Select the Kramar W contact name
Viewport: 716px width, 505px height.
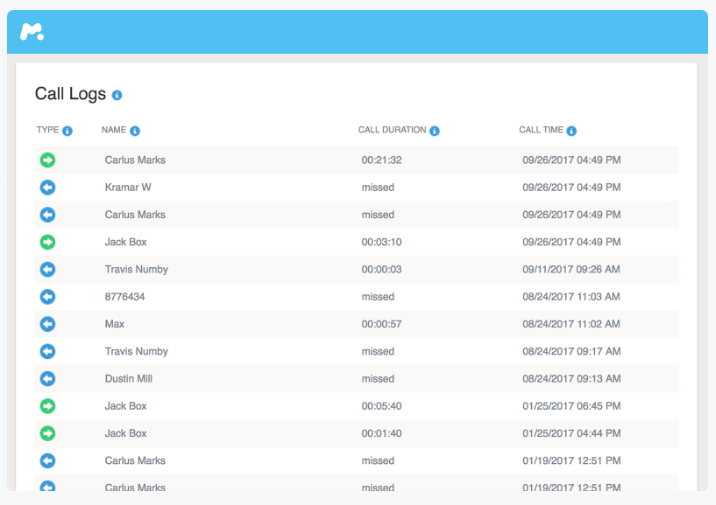click(128, 187)
